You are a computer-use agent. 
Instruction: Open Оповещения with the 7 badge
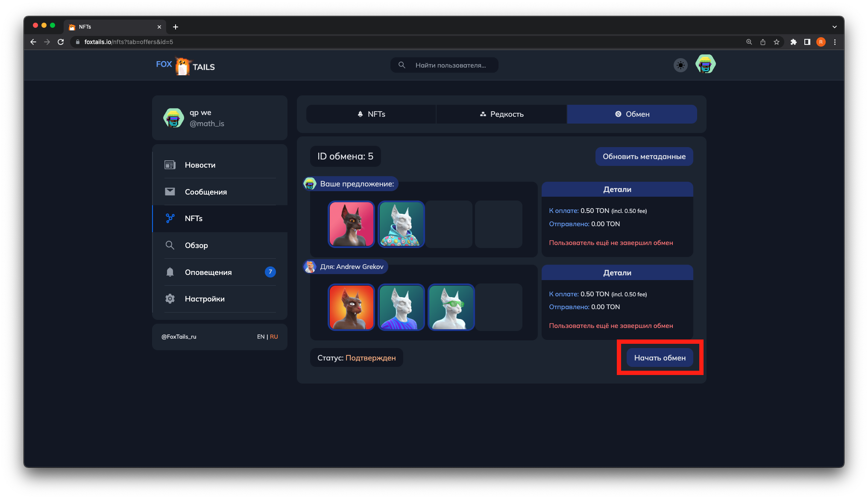click(x=208, y=272)
